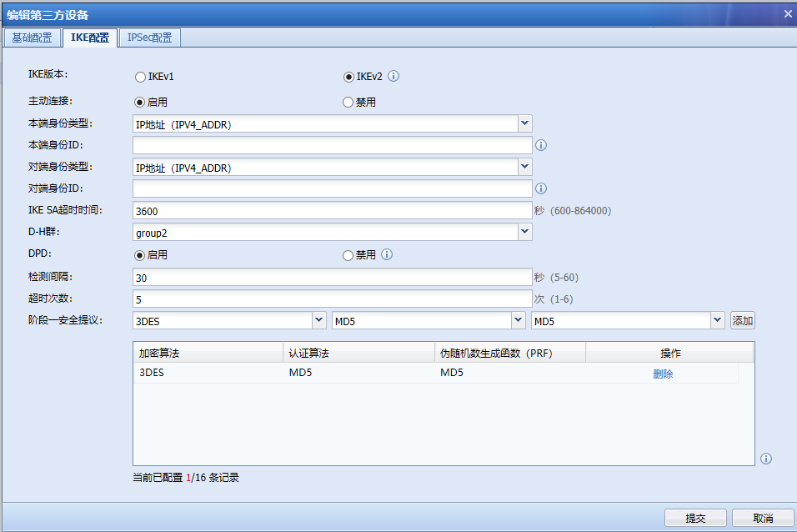Switch to IPSec配置 tab

tap(149, 38)
